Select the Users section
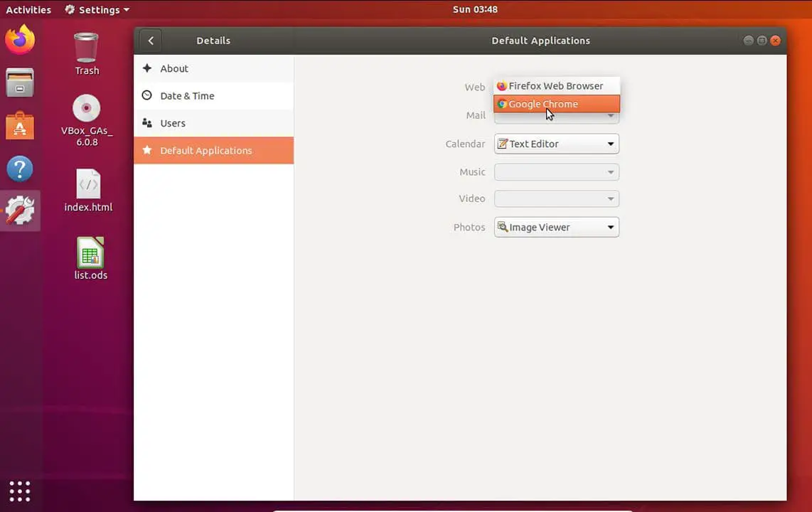Viewport: 812px width, 512px height. tap(173, 123)
